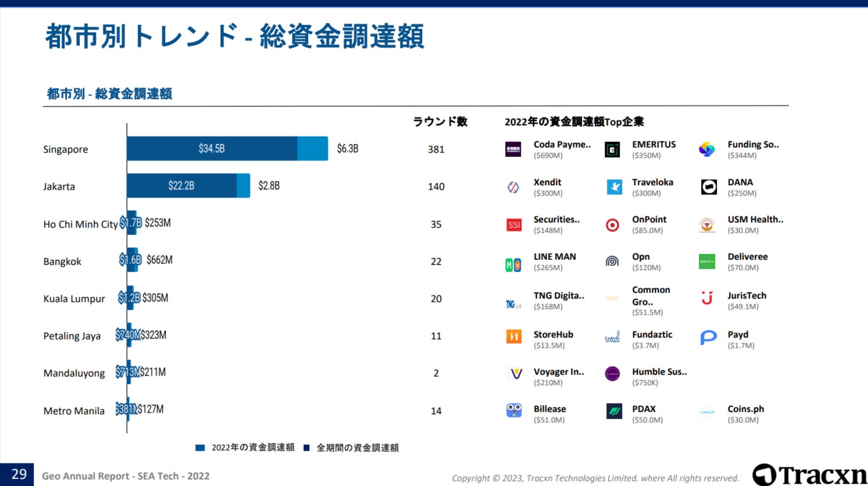Click the $6.3B value next to Singapore
This screenshot has height=486, width=868.
click(x=348, y=149)
